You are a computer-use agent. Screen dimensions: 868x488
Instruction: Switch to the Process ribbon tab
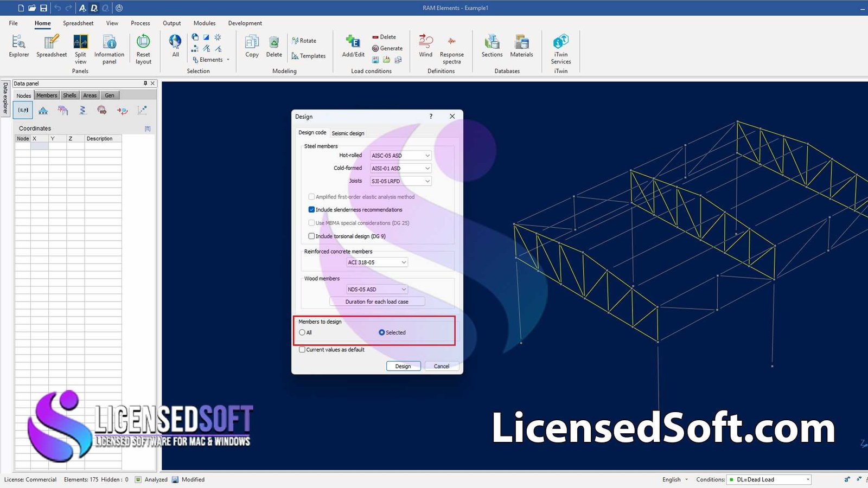(x=141, y=23)
